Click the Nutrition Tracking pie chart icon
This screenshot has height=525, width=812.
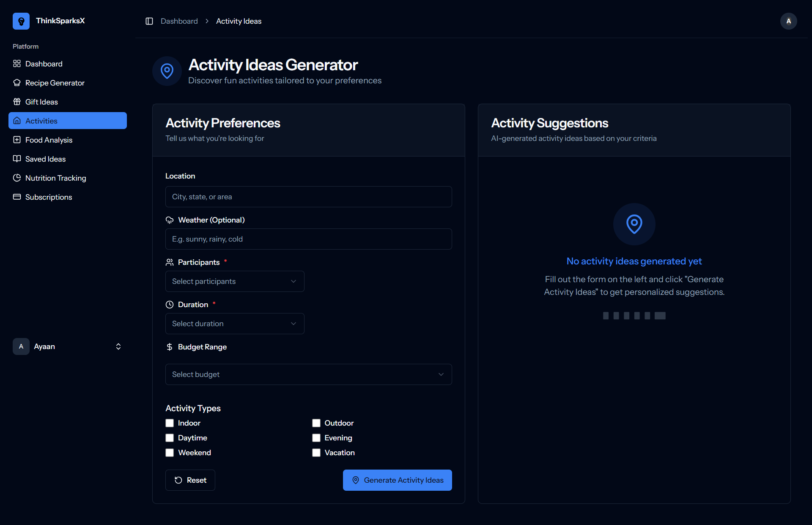(17, 178)
